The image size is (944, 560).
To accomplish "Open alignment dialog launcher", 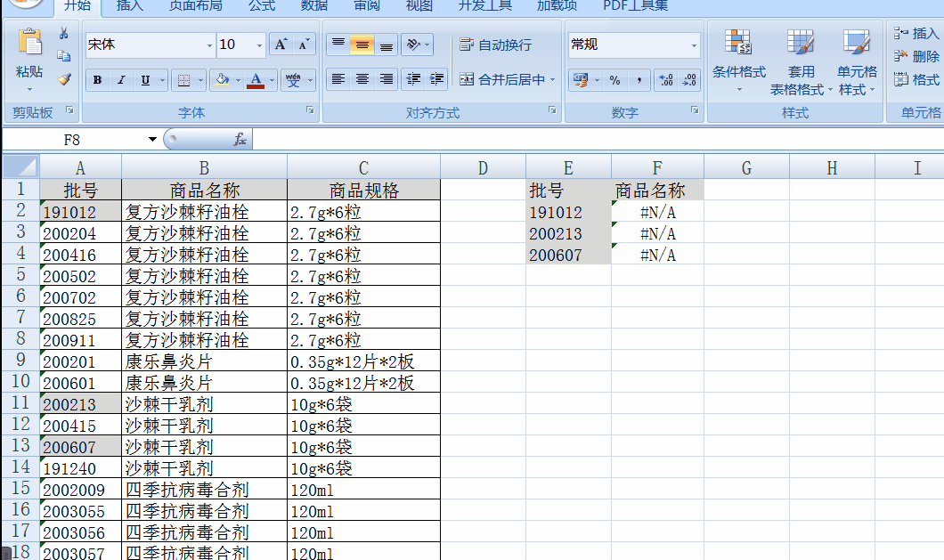I will click(552, 110).
